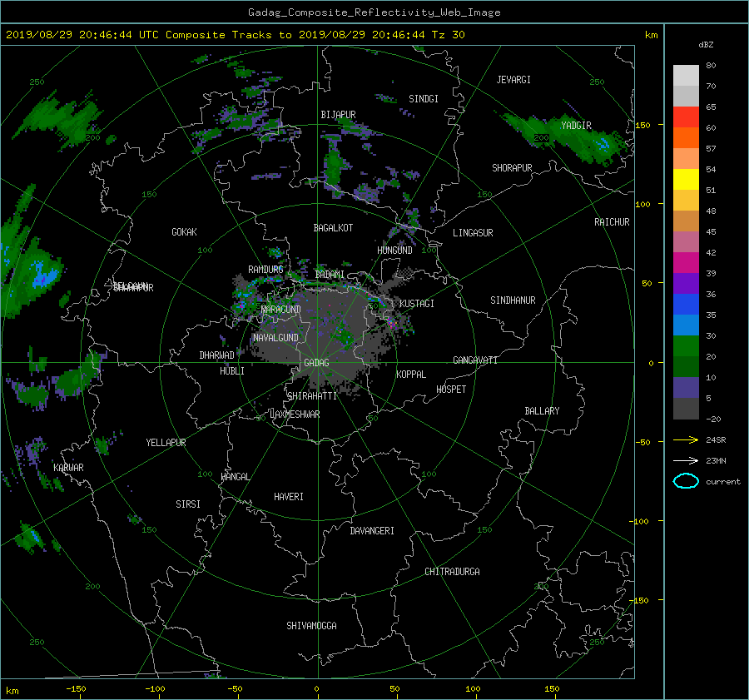Click the HOSPET city label

click(x=451, y=390)
